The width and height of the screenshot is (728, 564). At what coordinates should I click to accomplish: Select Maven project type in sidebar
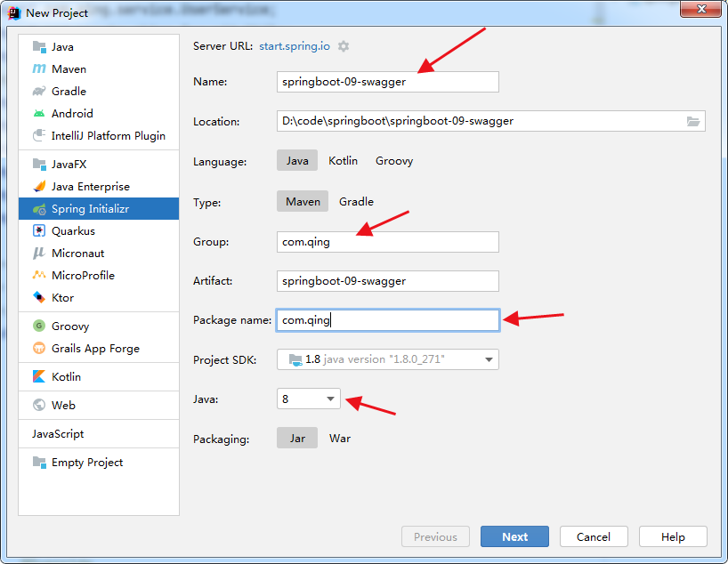coord(99,69)
